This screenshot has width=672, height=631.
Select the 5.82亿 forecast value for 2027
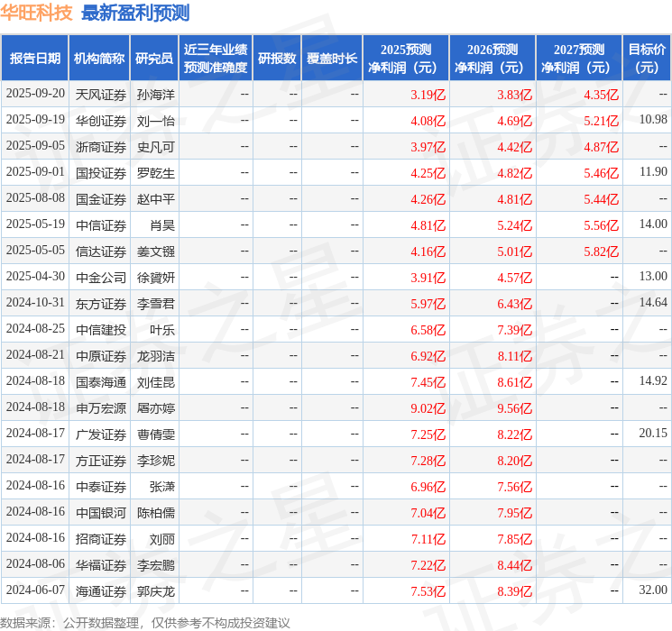pos(601,251)
